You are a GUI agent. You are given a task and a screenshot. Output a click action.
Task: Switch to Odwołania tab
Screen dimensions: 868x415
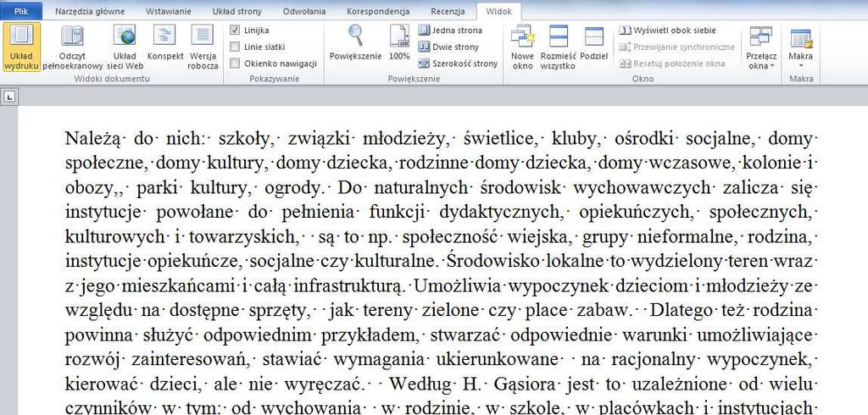[304, 11]
